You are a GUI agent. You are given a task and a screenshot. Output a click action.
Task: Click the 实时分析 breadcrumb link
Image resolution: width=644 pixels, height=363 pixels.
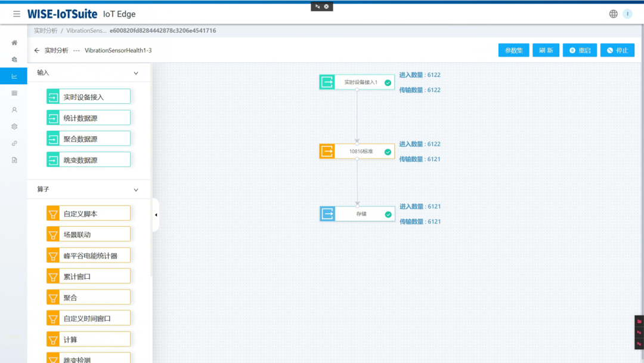pos(45,30)
